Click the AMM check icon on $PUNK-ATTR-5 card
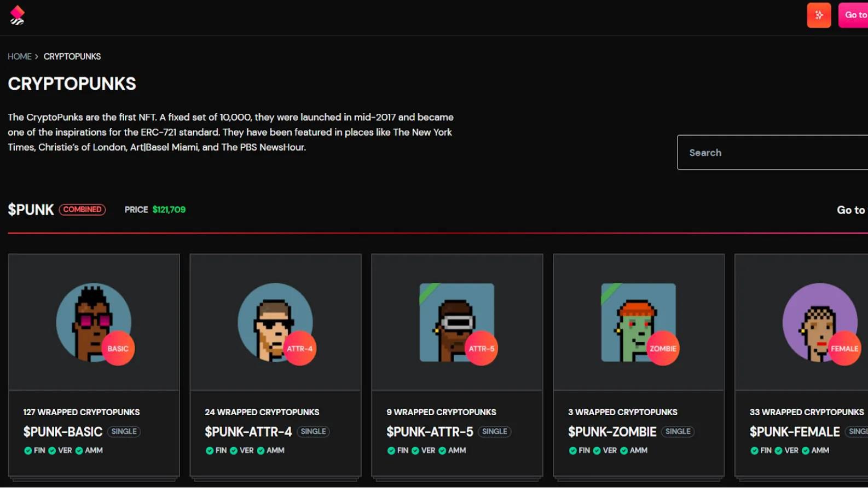 point(442,451)
